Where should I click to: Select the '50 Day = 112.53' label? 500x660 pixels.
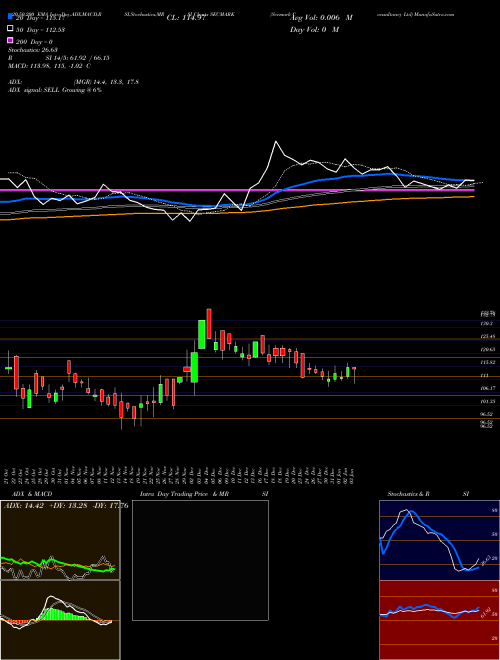[x=41, y=29]
